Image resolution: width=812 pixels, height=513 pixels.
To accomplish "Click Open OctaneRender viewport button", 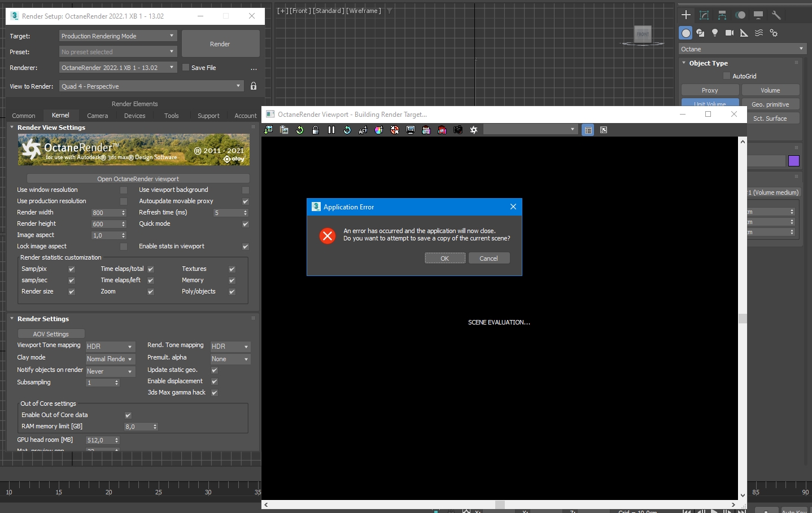I will [x=138, y=179].
